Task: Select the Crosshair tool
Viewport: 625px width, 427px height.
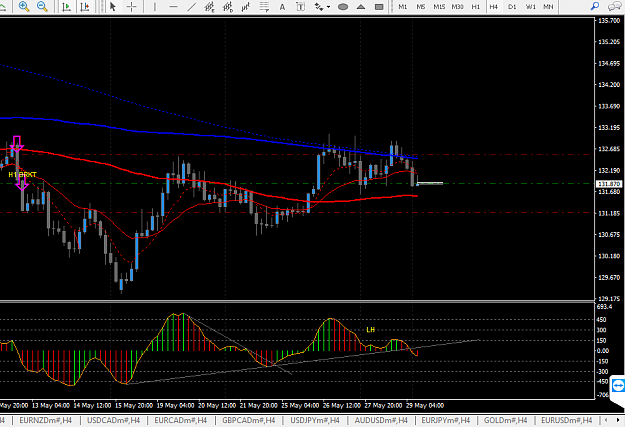Action: coord(131,6)
